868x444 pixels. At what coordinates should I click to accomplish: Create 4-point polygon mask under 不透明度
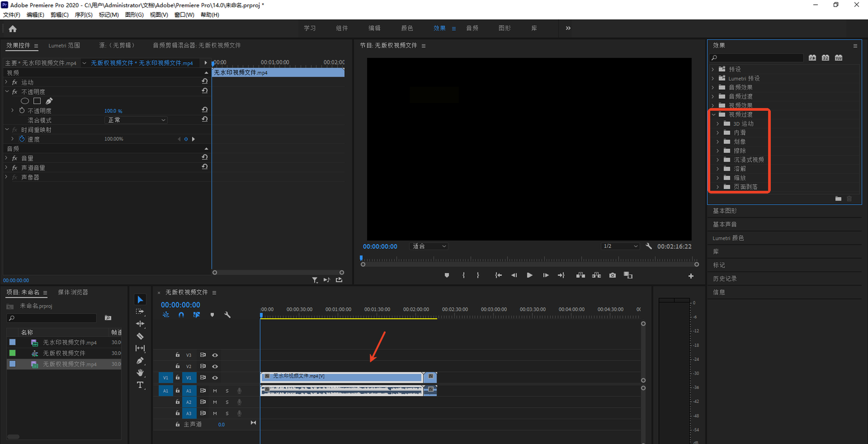pos(37,101)
